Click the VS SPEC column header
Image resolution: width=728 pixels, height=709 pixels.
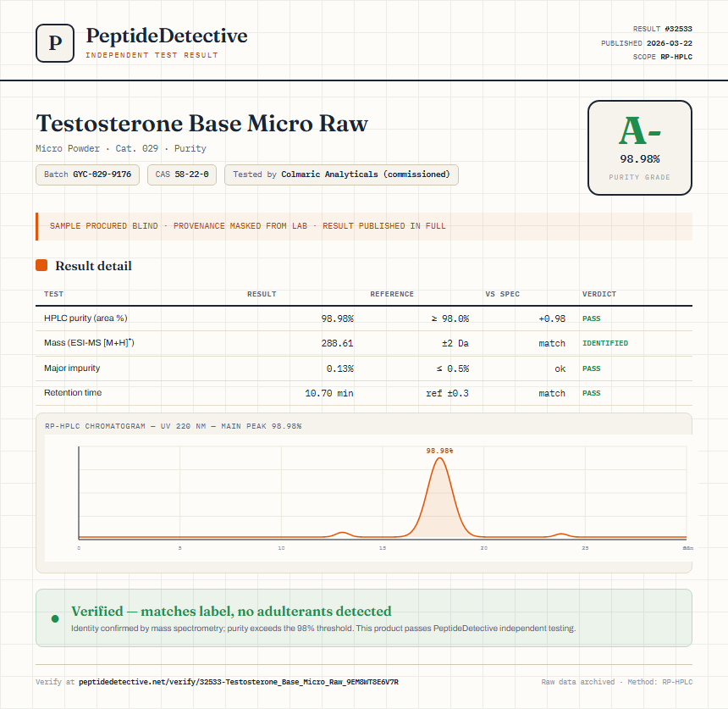pos(502,294)
